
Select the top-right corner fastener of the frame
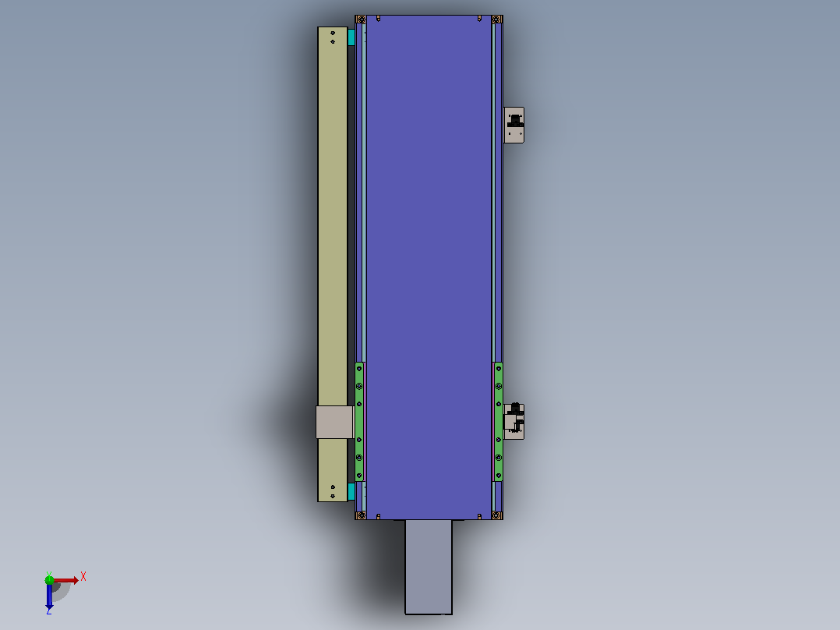click(496, 19)
